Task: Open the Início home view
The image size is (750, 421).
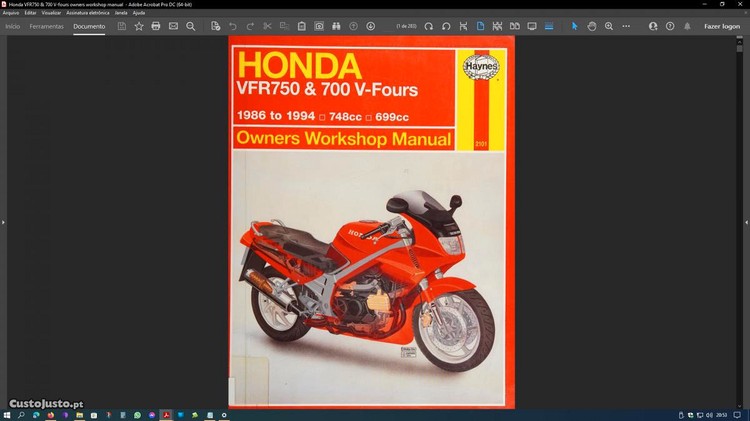Action: point(13,26)
